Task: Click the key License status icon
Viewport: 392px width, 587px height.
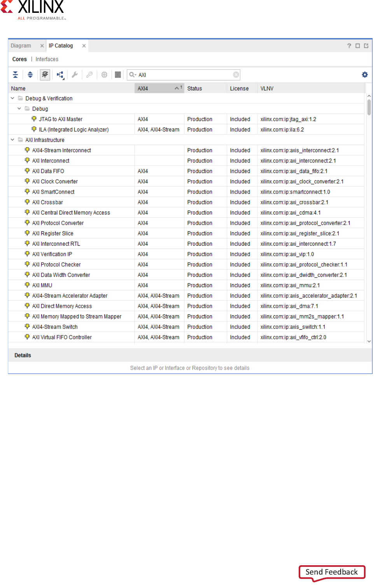Action: click(x=89, y=75)
